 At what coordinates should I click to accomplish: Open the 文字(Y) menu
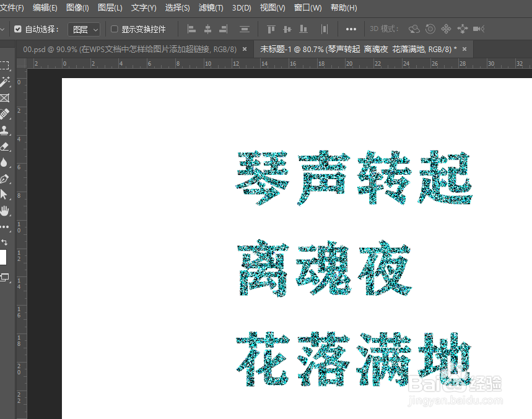[144, 7]
